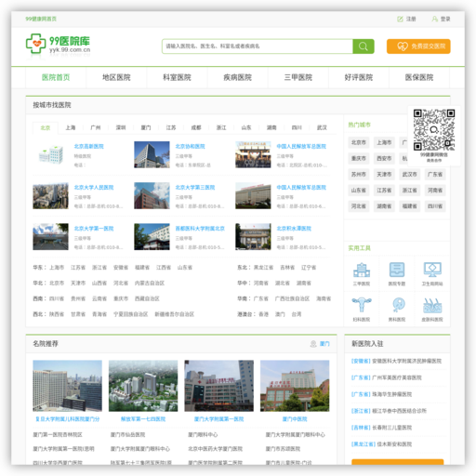The image size is (476, 476).
Task: Click the orange 免费提交医院 button
Action: 418,46
